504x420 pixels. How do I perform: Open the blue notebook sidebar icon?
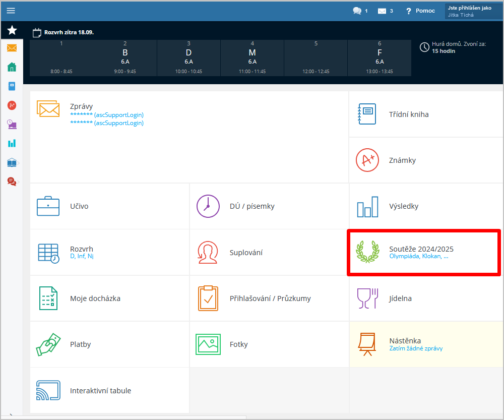click(x=12, y=86)
